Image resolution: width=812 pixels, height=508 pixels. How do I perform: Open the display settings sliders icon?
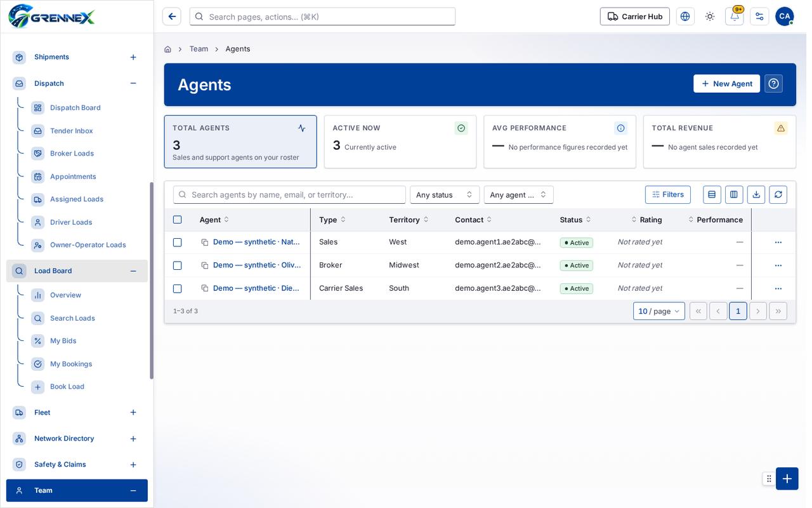(759, 17)
